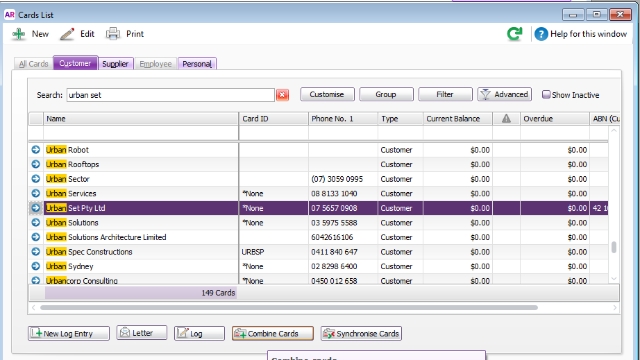Click the Filter button
Screen dimensions: 640x360
pyautogui.click(x=445, y=94)
